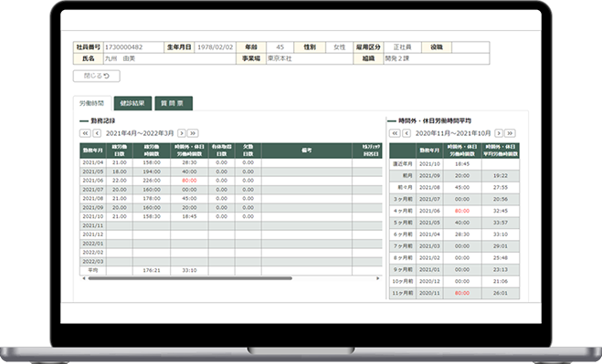Click the 10ヶ月前 row 2020/12

coord(454,281)
